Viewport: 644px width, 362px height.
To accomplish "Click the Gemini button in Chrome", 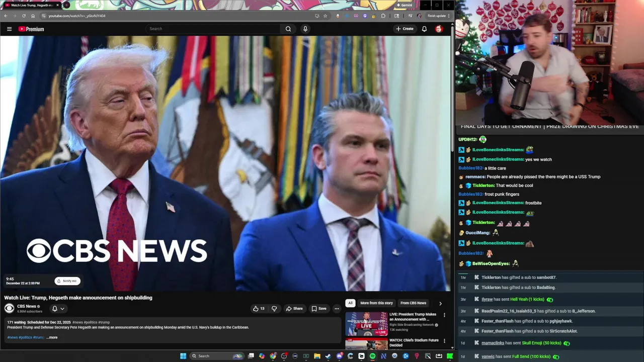I will click(404, 5).
